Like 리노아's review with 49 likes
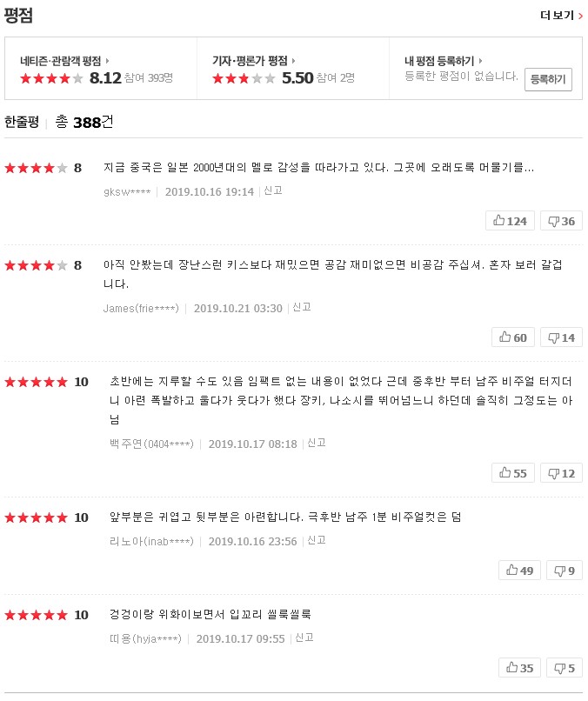Screen dimensions: 588x701 519,571
